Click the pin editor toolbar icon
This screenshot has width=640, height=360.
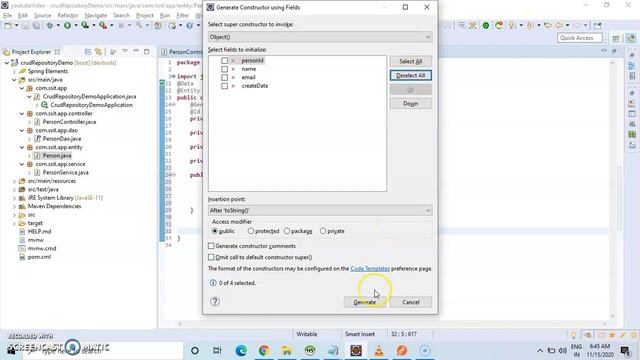click(x=598, y=25)
